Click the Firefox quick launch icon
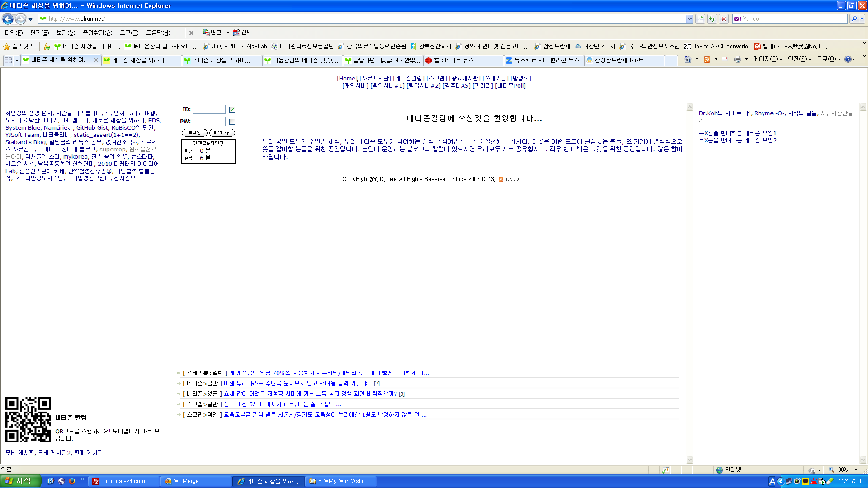This screenshot has width=868, height=488. [x=72, y=481]
